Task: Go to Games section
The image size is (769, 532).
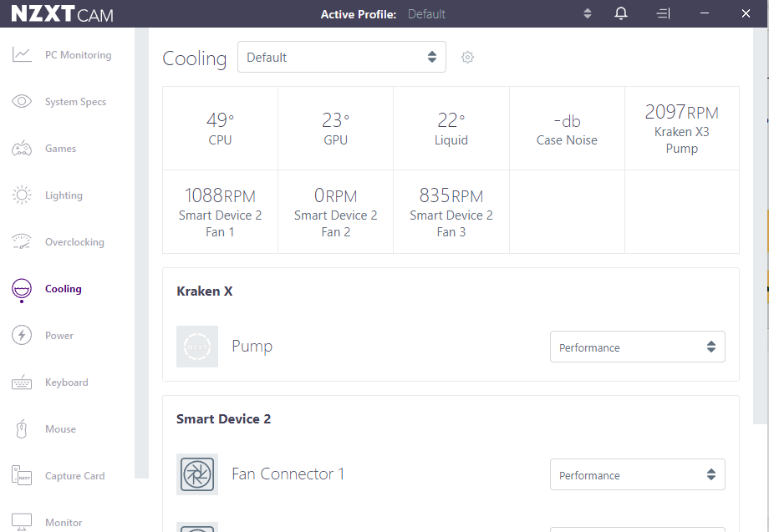Action: tap(60, 149)
